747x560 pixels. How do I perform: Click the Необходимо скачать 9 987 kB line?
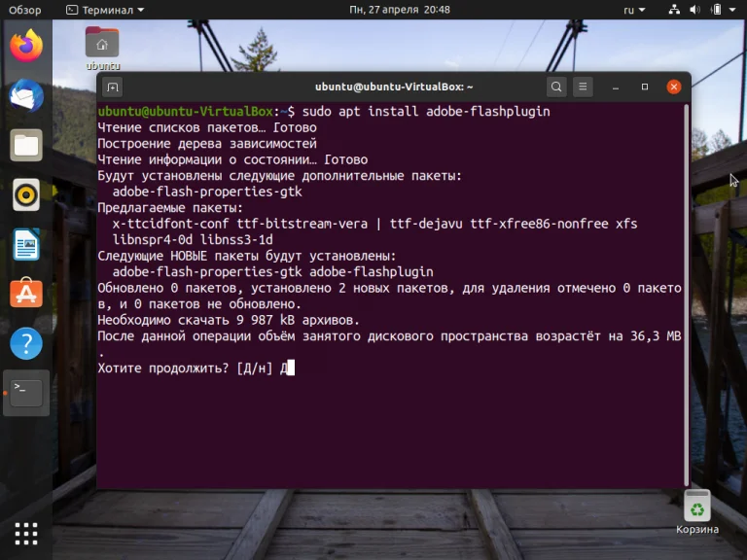[x=229, y=320]
